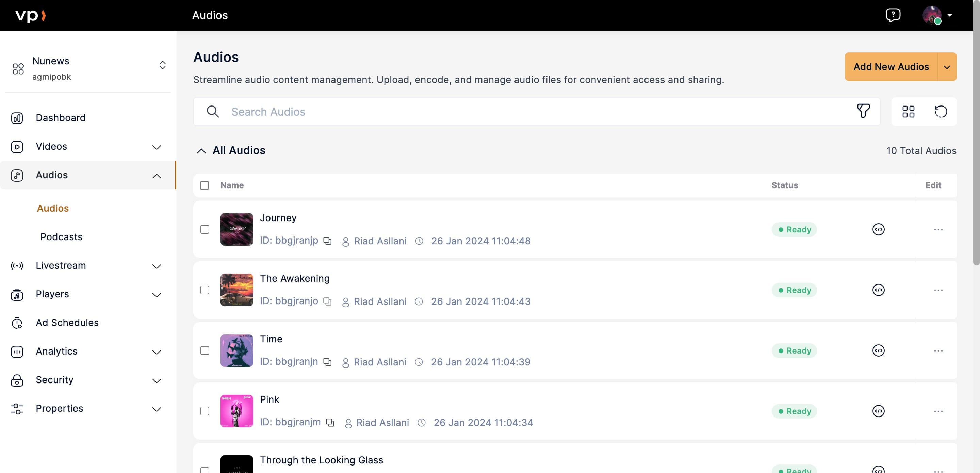This screenshot has width=980, height=473.
Task: Click the Livestream broadcast icon
Action: 17,266
